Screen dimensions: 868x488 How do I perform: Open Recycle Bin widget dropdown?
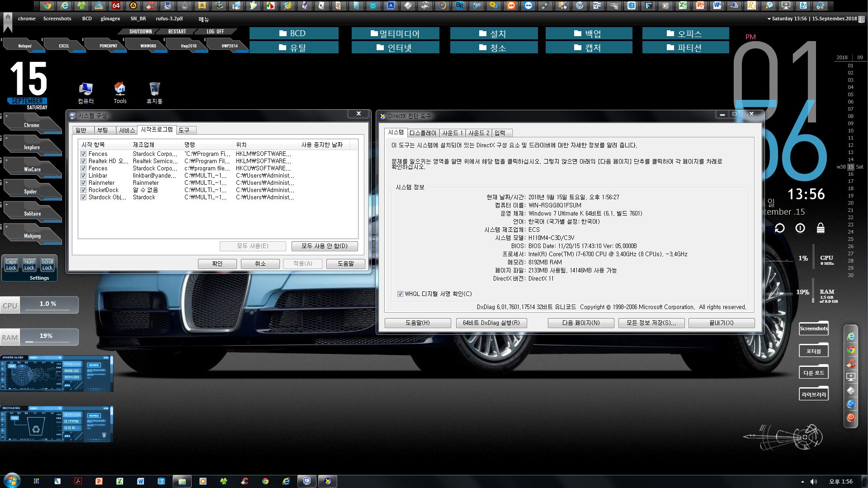[59, 408]
